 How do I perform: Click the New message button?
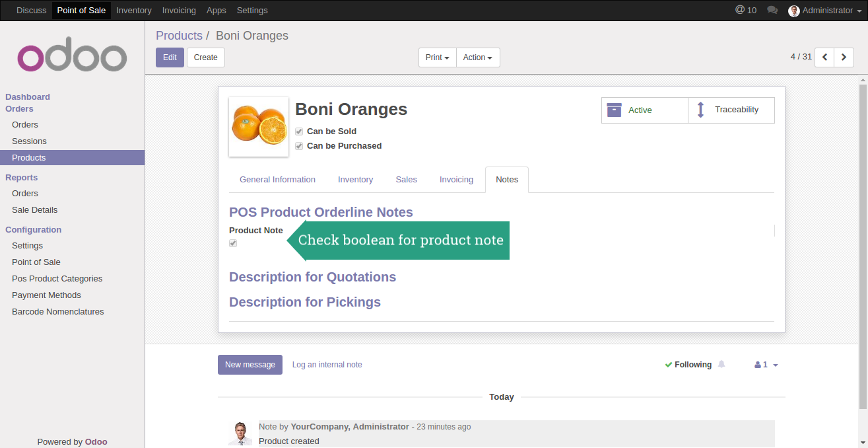click(250, 365)
